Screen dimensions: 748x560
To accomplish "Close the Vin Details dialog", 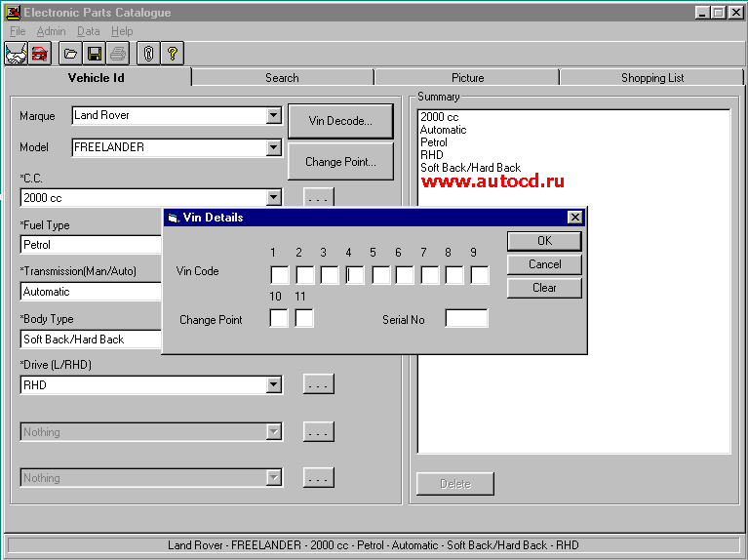I will (x=575, y=218).
